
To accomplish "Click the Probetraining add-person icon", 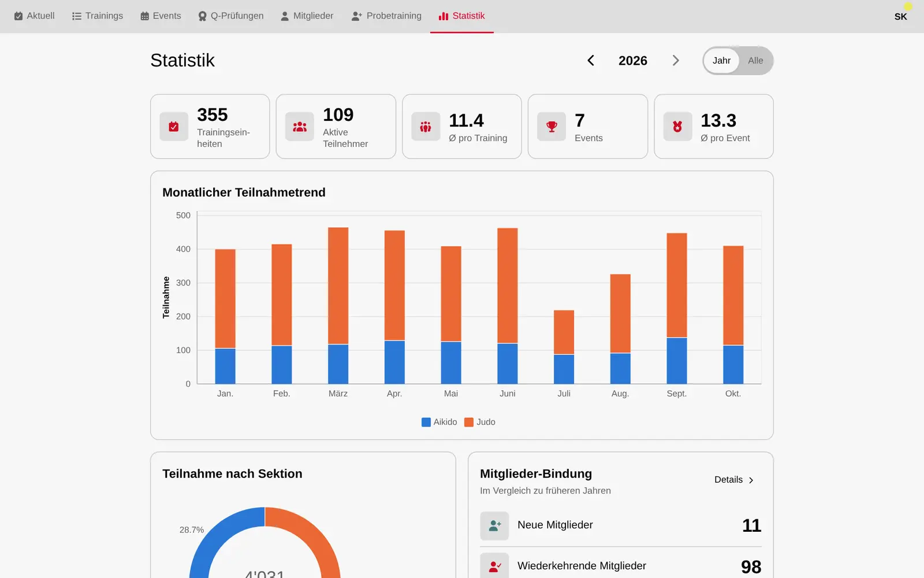I will 357,16.
